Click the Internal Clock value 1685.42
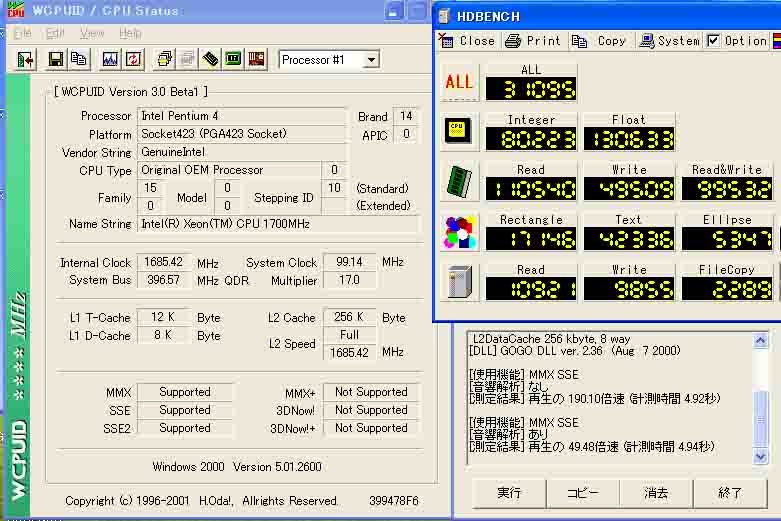 [x=164, y=262]
